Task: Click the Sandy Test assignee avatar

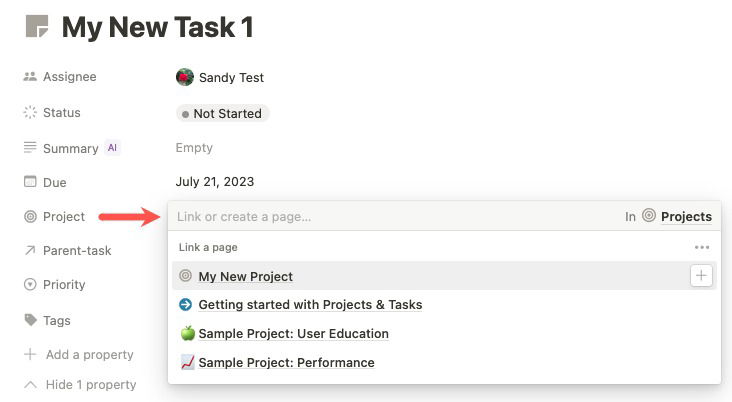Action: pyautogui.click(x=185, y=77)
